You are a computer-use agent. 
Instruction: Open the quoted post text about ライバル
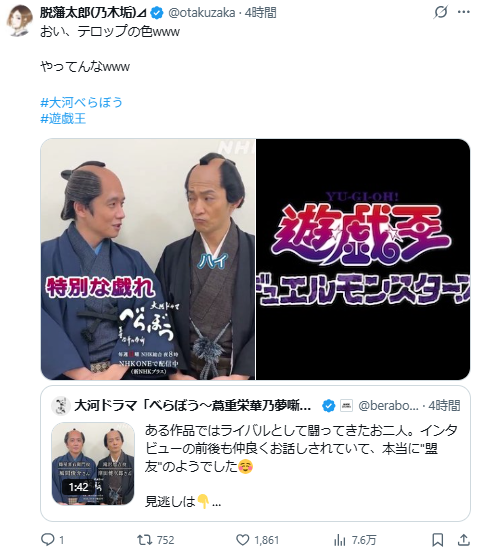[x=301, y=449]
